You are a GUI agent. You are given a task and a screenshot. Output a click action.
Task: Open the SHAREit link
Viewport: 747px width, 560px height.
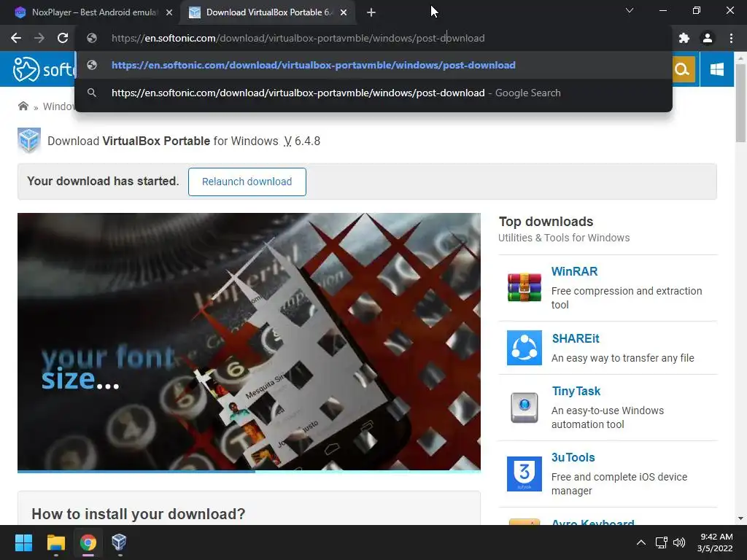[x=576, y=338]
